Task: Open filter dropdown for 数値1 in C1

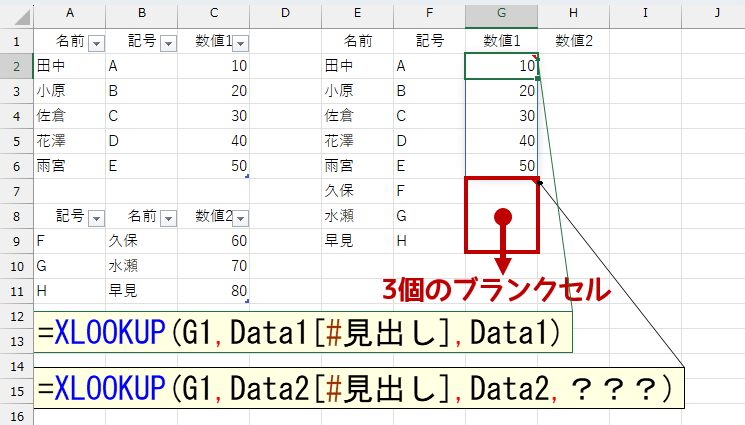Action: point(240,44)
